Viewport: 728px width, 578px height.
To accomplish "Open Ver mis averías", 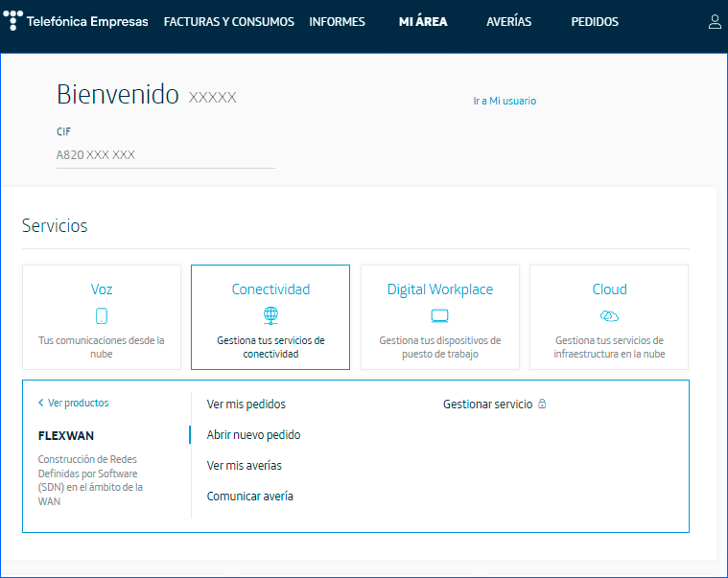I will pyautogui.click(x=245, y=465).
